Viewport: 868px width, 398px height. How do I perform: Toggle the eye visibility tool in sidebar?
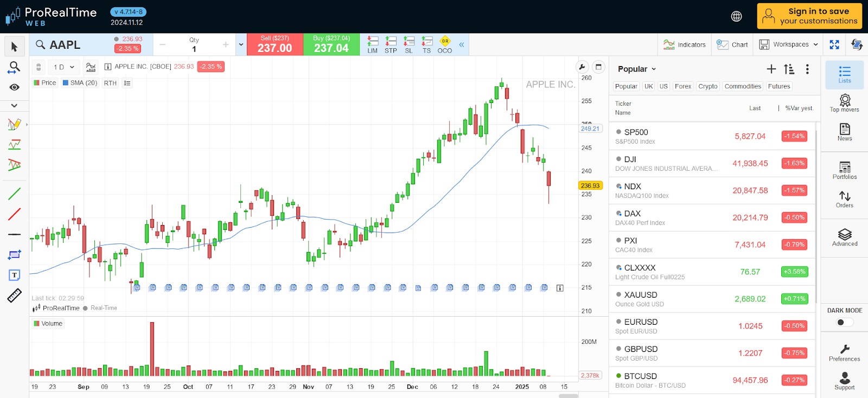tap(14, 87)
